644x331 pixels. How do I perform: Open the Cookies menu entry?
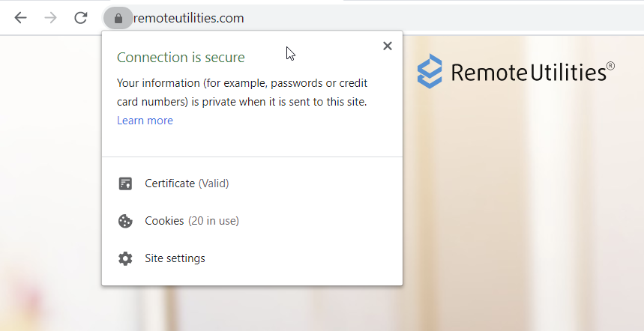point(164,221)
